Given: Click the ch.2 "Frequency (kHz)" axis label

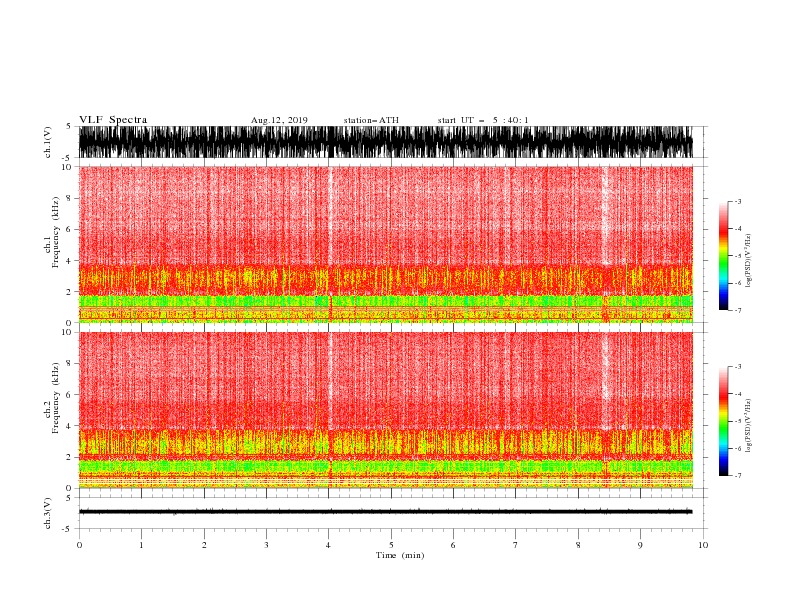Looking at the screenshot, I should pyautogui.click(x=56, y=398).
